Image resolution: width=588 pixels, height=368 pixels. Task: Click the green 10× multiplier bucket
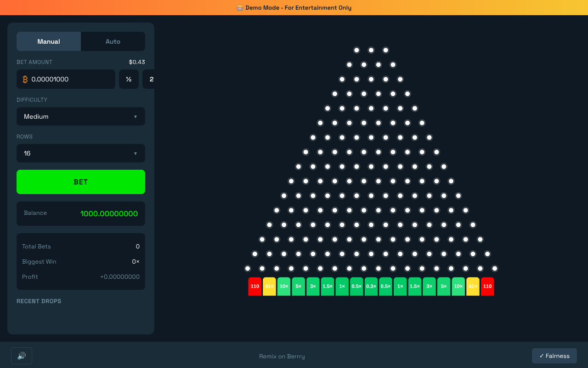pos(283,286)
